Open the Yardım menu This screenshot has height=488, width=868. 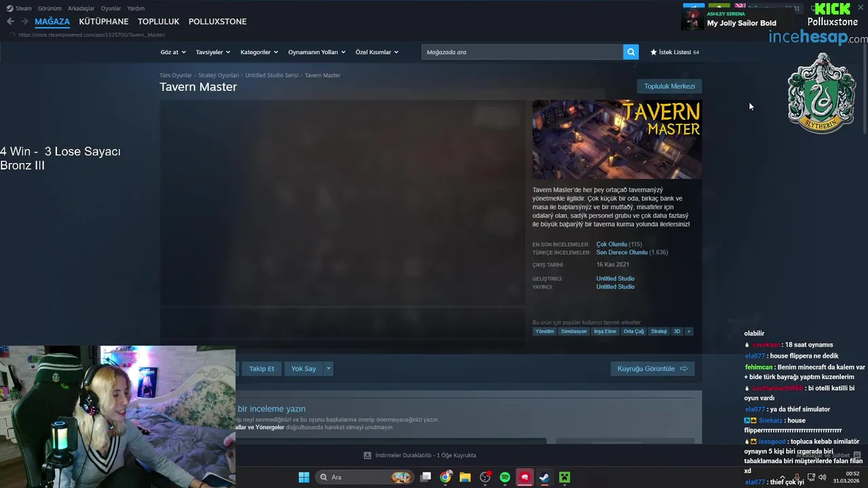[x=136, y=9]
